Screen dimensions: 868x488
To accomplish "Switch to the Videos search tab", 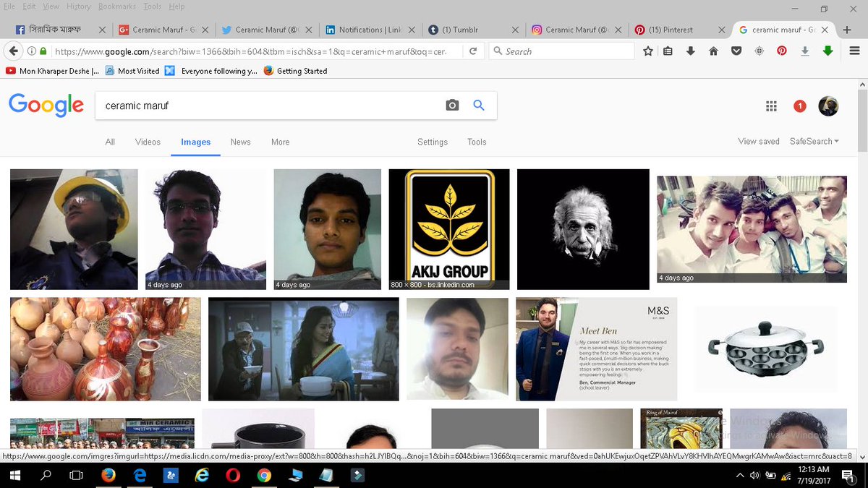I will coord(147,142).
